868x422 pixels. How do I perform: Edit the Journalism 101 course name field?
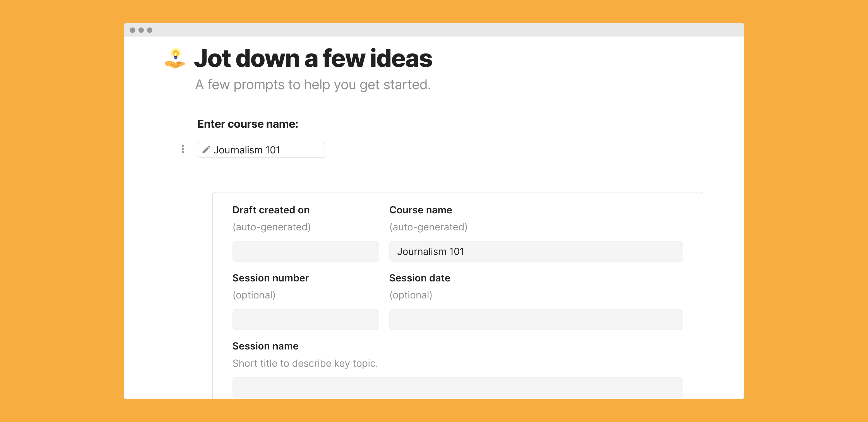click(261, 149)
